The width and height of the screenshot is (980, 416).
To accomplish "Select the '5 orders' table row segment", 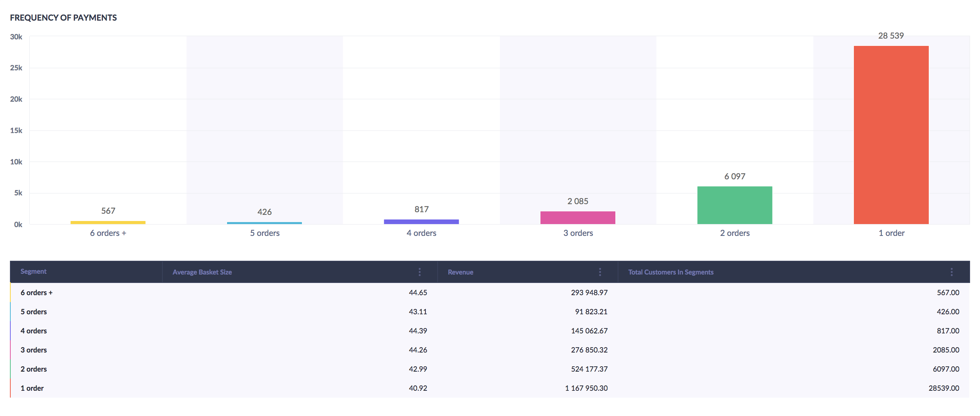I will [34, 312].
